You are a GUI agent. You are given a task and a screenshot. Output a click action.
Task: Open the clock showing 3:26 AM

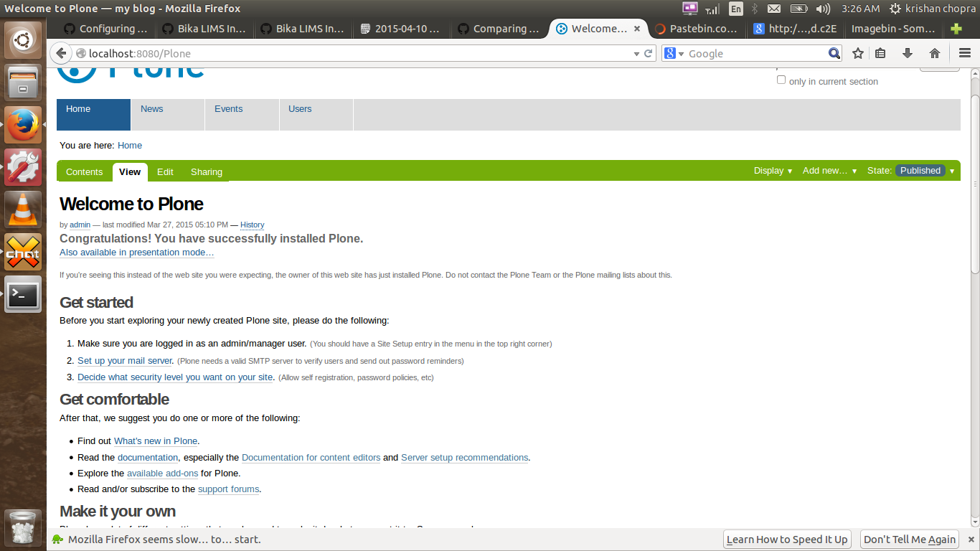[861, 9]
